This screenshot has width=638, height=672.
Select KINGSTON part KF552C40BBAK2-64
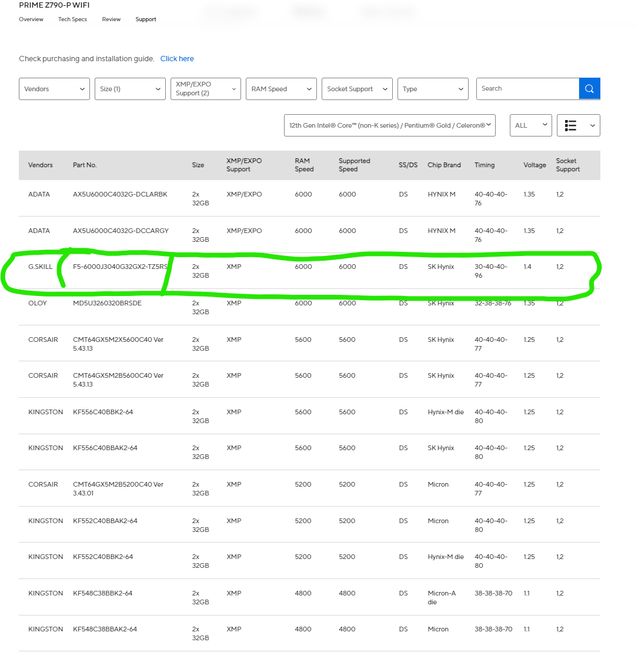click(105, 521)
